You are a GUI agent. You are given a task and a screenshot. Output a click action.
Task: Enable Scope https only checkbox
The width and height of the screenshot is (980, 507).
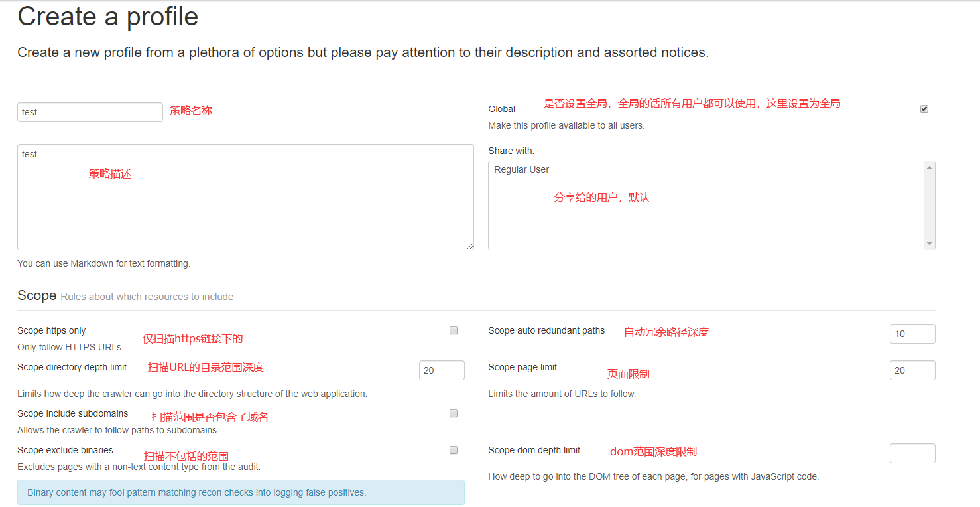[x=454, y=330]
